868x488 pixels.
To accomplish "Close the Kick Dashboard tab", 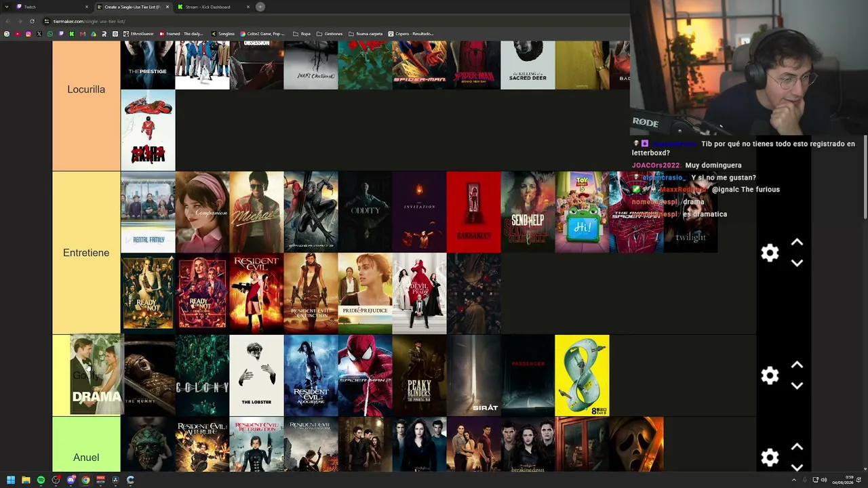I will tap(248, 7).
